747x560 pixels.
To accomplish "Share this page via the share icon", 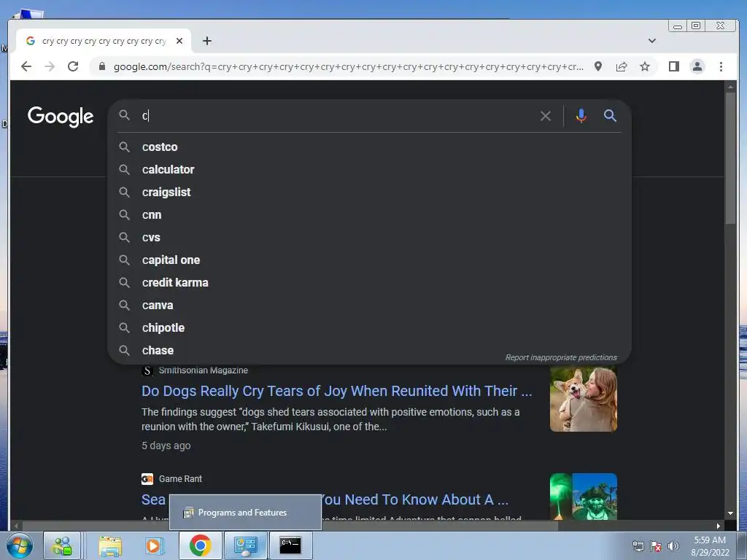I will tap(622, 66).
